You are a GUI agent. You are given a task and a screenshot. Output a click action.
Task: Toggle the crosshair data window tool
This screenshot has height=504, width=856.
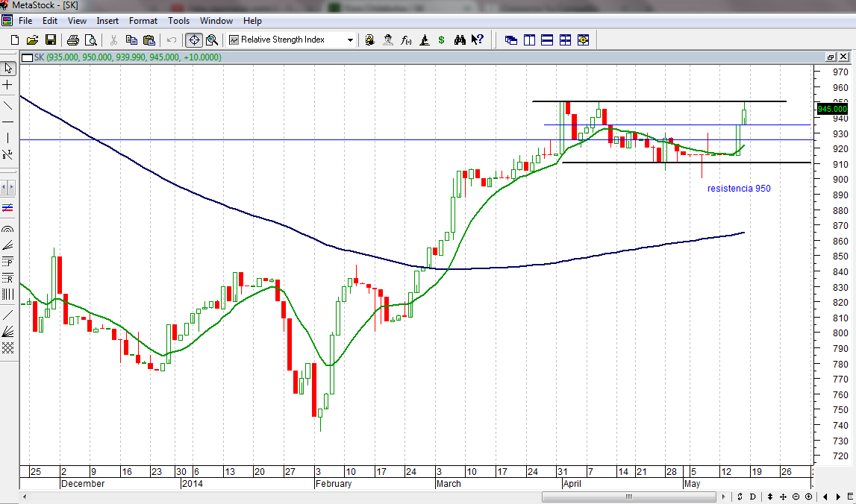coord(194,40)
